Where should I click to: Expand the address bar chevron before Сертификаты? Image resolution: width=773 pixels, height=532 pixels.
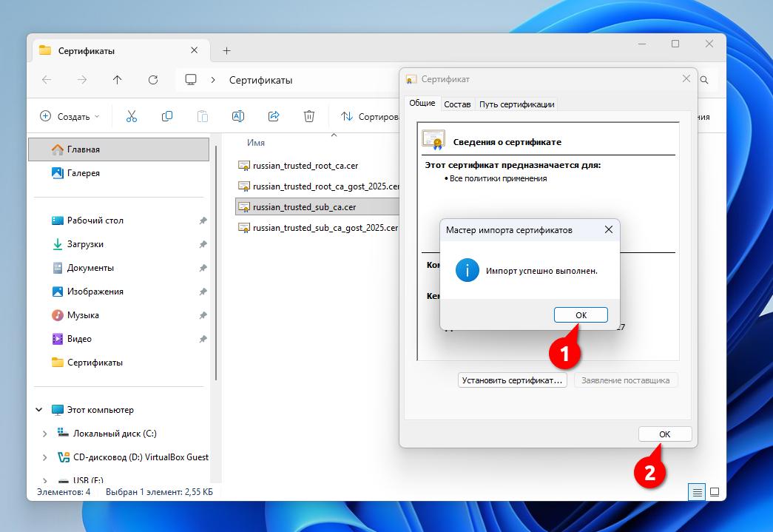pos(213,80)
